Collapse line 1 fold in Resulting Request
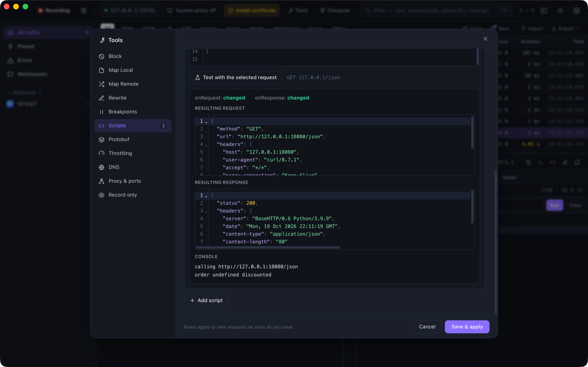This screenshot has height=367, width=588. click(206, 122)
